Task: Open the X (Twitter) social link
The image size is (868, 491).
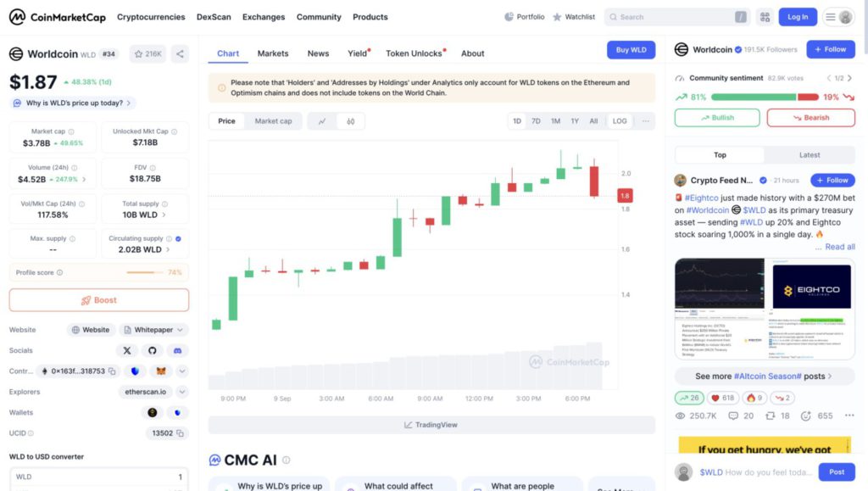Action: (x=127, y=350)
